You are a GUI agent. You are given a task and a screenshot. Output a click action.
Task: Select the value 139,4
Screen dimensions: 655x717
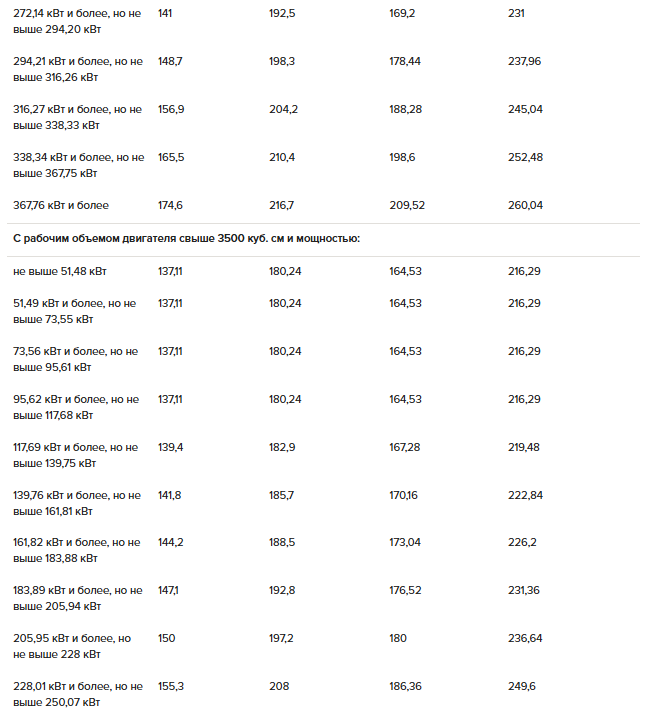[x=171, y=447]
